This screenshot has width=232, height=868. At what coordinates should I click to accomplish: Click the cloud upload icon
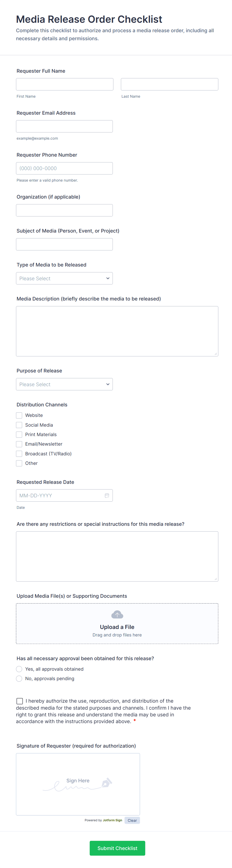click(x=117, y=615)
